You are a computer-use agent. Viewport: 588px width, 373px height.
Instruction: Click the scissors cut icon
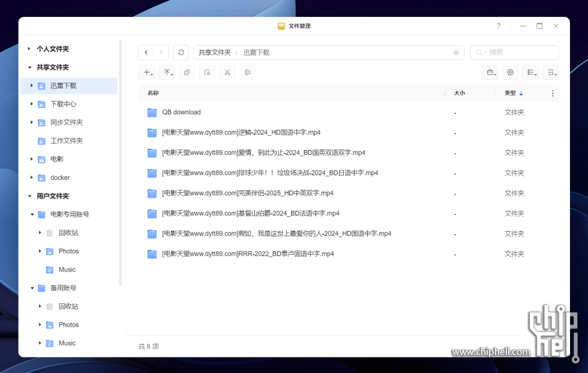tap(227, 73)
